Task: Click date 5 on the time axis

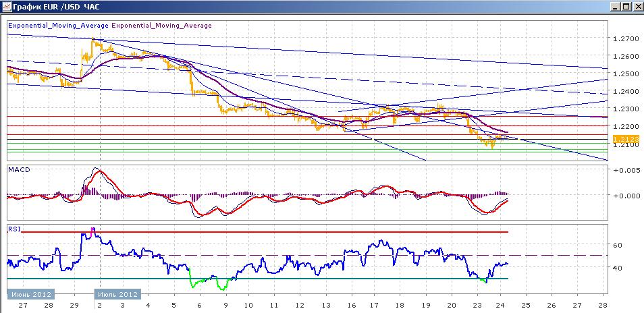Action: [174, 306]
